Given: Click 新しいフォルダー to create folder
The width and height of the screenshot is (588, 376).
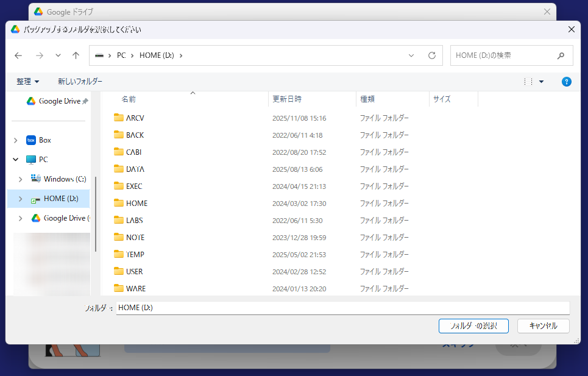Looking at the screenshot, I should coord(80,82).
